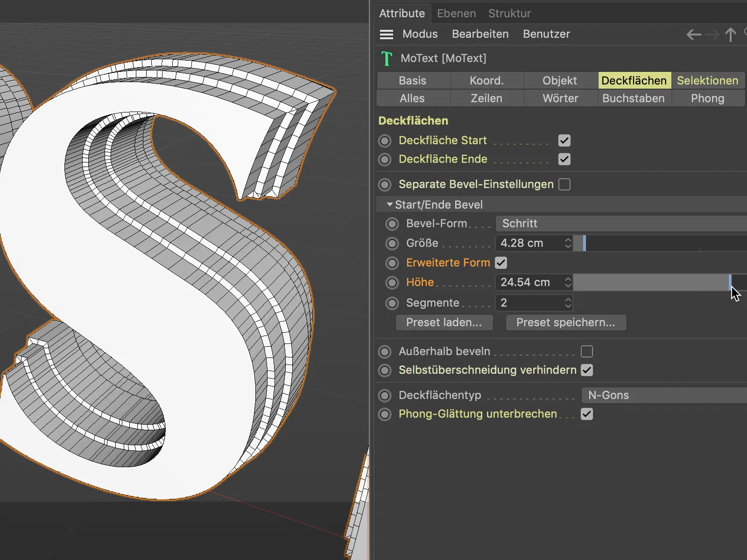Click animation dot beside Separate Bevel-Einstellungen
Image resolution: width=747 pixels, height=560 pixels.
(x=385, y=185)
